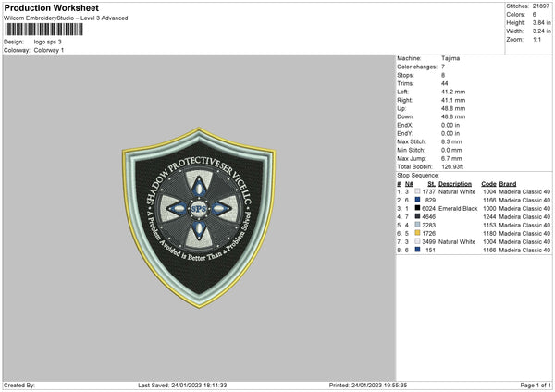Click the Stitches value '21897'
Screen dimensions: 555x392
click(541, 6)
